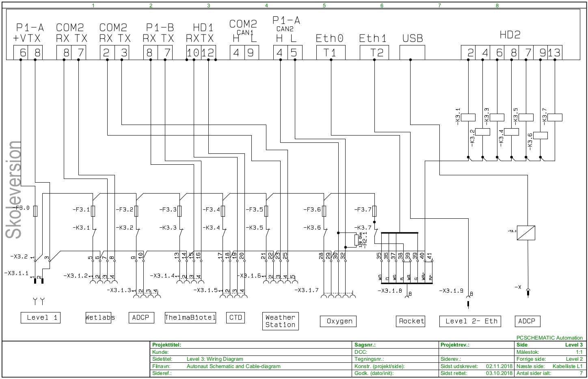Click the Level 1 label box
588x379 pixels.
(41, 318)
